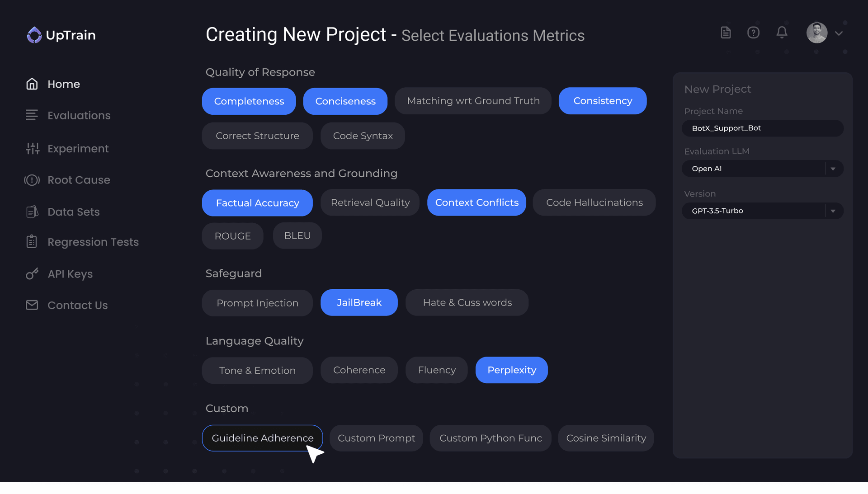868x494 pixels.
Task: Open the Root Cause analysis page
Action: point(79,180)
